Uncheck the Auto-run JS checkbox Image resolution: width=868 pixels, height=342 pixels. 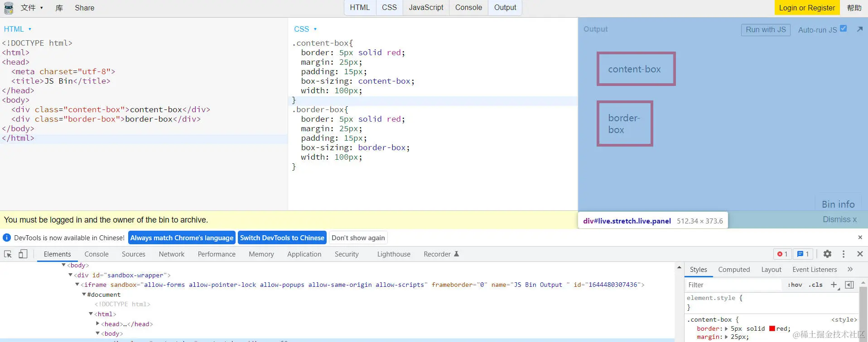(x=843, y=28)
